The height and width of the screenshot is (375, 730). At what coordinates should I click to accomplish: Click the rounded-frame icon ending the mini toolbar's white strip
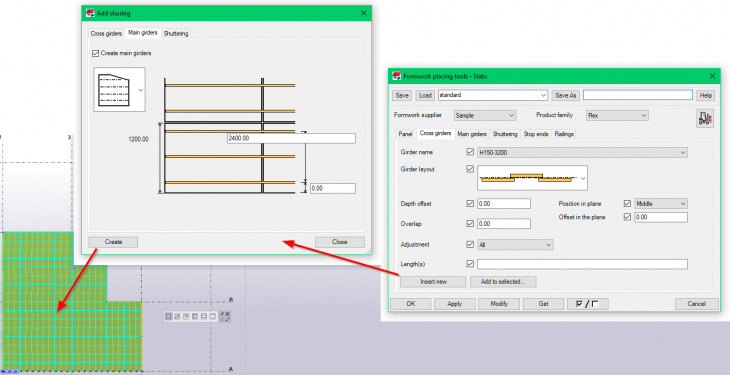click(x=213, y=316)
